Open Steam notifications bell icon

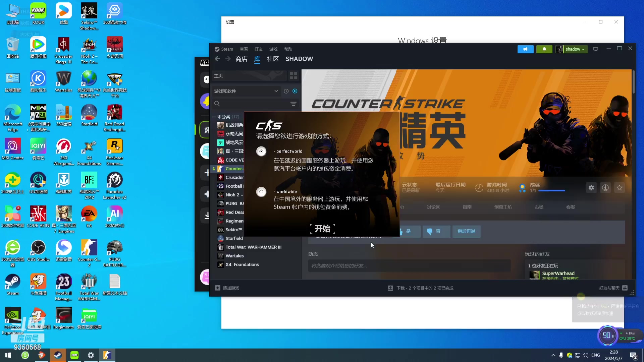544,49
